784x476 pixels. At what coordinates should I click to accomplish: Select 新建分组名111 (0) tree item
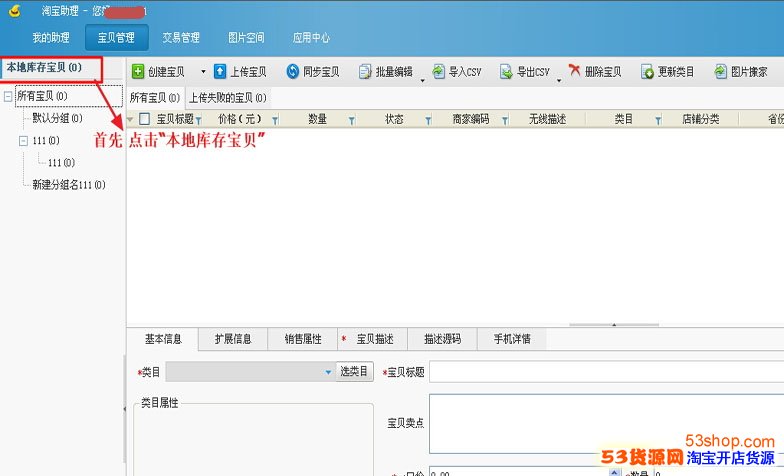(x=69, y=185)
